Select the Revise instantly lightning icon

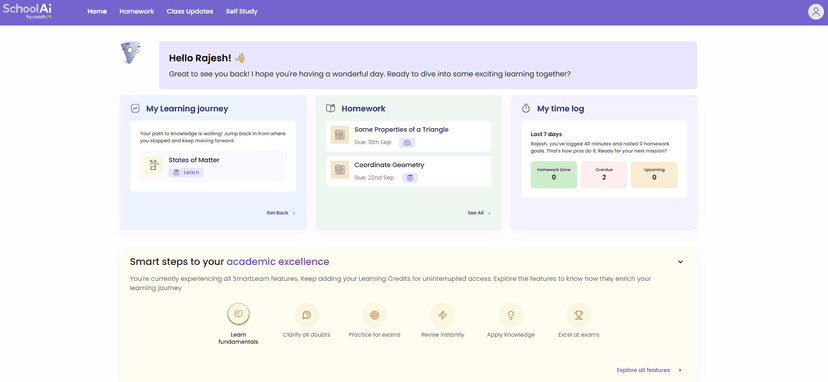[x=443, y=315]
